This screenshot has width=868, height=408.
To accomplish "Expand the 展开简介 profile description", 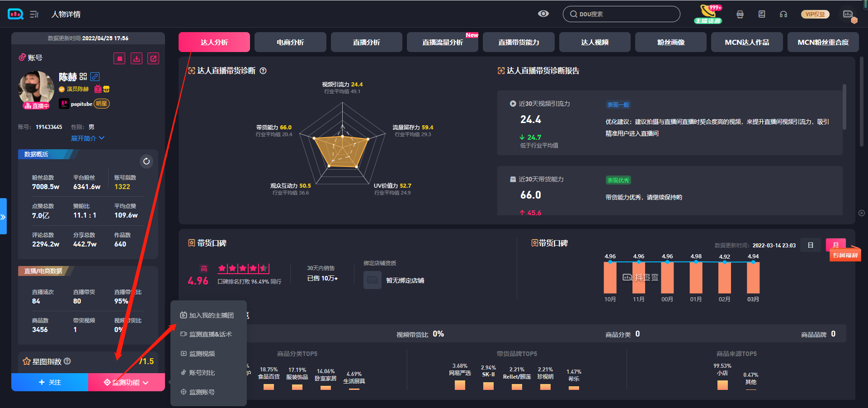I will click(x=87, y=138).
